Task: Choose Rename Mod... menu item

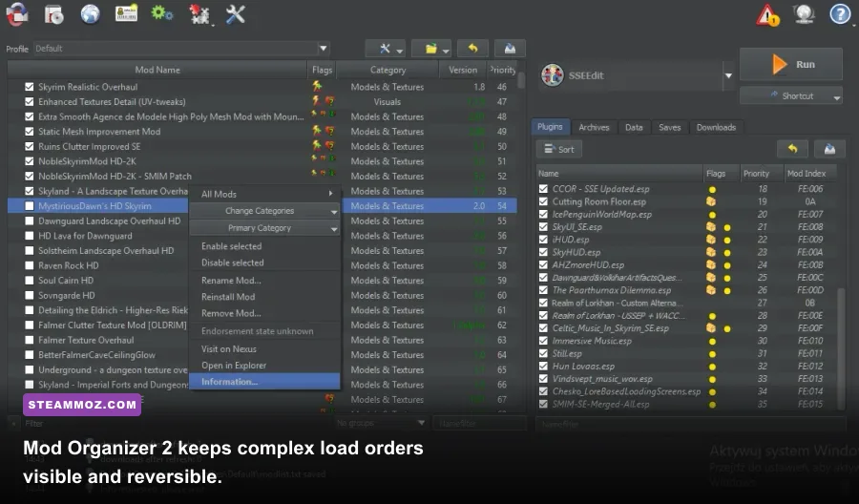Action: click(x=264, y=281)
